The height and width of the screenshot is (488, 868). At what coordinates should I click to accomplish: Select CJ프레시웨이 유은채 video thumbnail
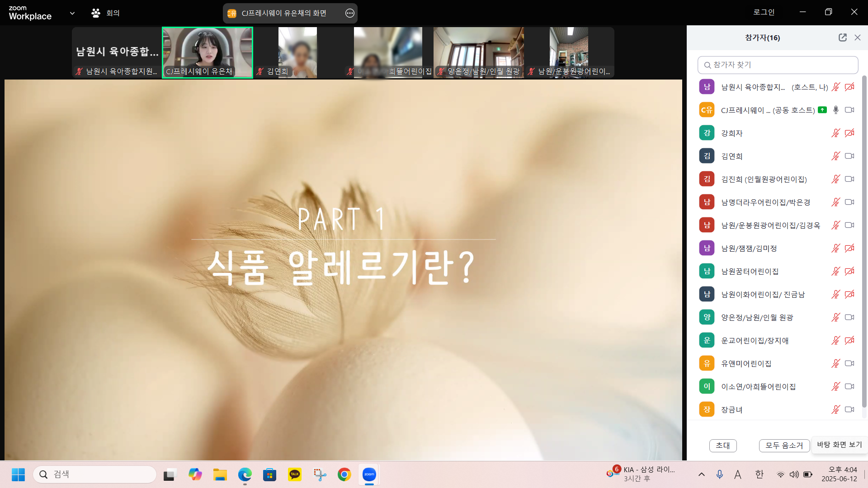(208, 52)
